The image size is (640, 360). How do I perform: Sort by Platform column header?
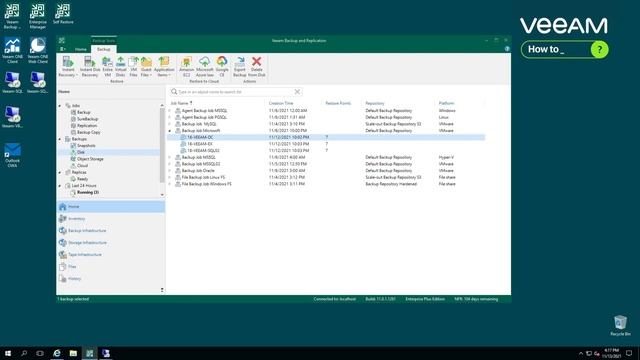tap(446, 103)
